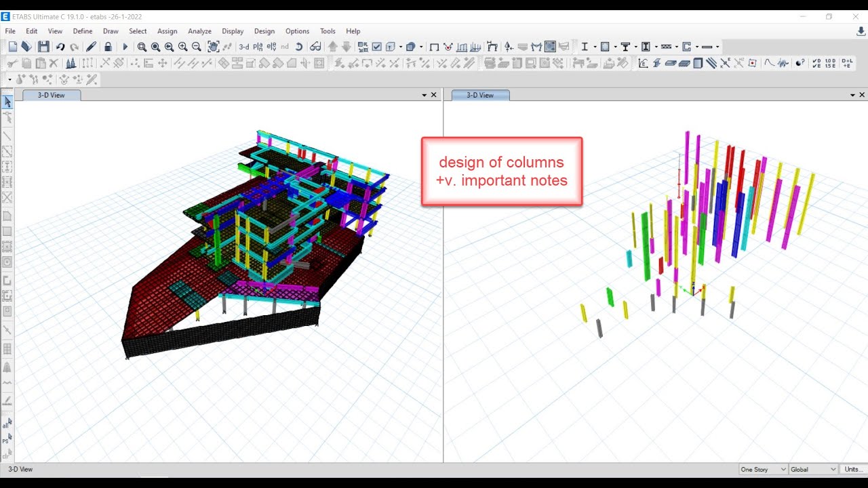The height and width of the screenshot is (488, 868).
Task: Open the Analyze menu
Action: pos(199,31)
